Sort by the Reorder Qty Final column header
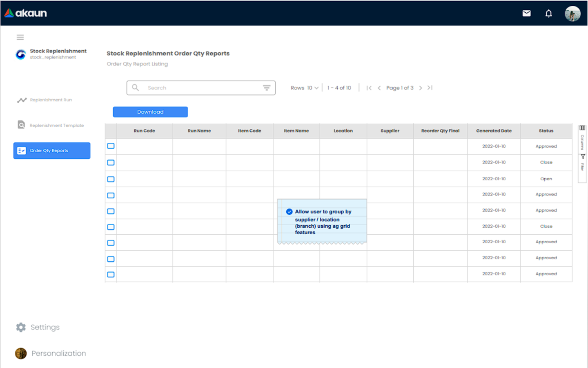588x368 pixels. [x=440, y=131]
